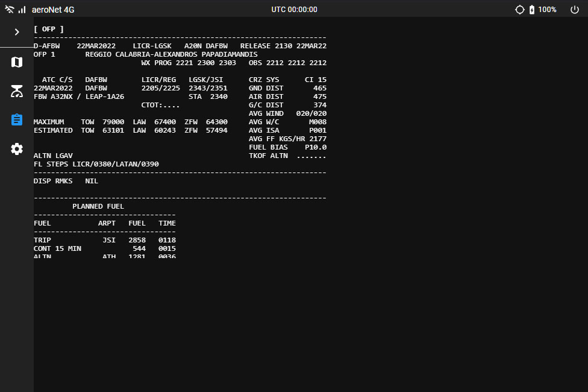Click the PLANNED FUEL section heading
Viewport: 588px width, 392px height.
(x=98, y=206)
